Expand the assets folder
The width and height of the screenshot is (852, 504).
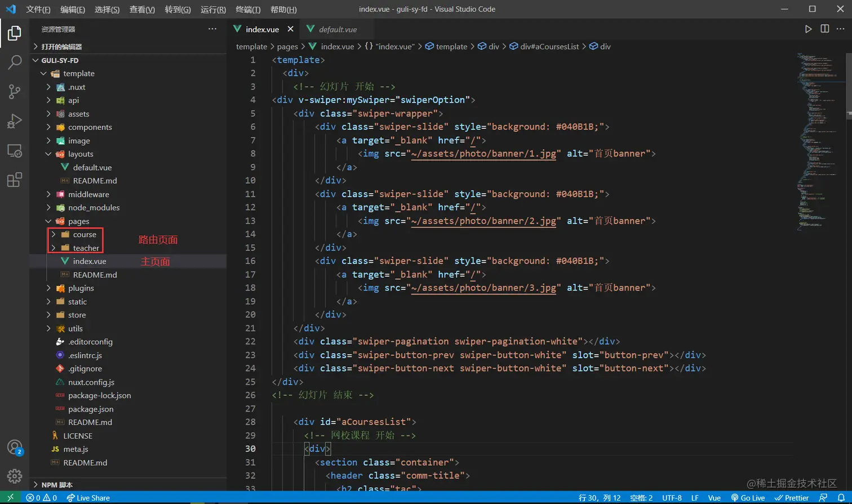pyautogui.click(x=128, y=114)
